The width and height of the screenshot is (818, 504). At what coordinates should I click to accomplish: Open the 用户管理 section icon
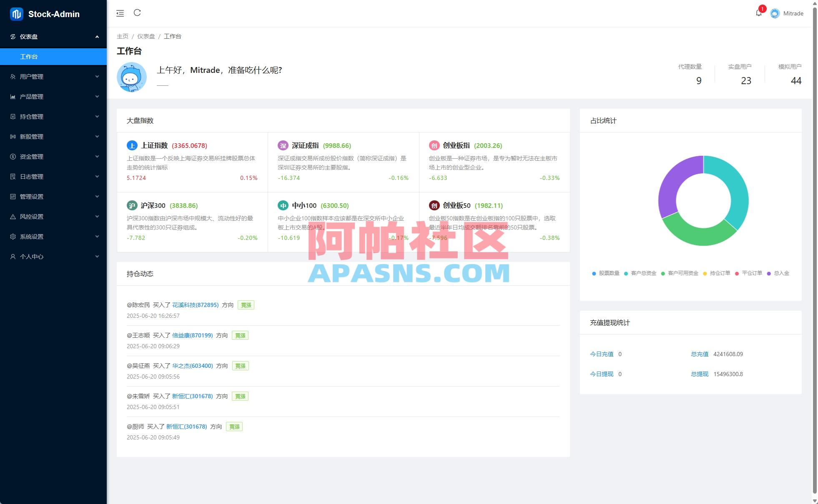click(x=13, y=77)
